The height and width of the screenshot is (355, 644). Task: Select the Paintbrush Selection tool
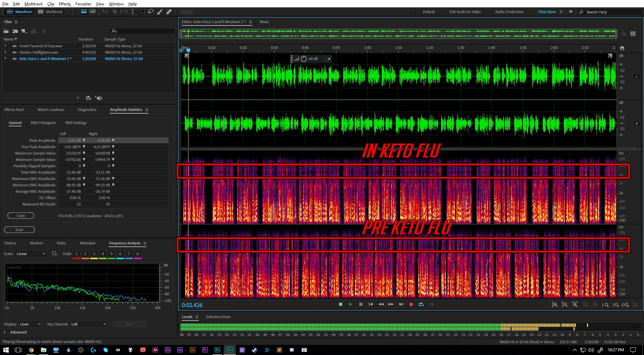(160, 11)
